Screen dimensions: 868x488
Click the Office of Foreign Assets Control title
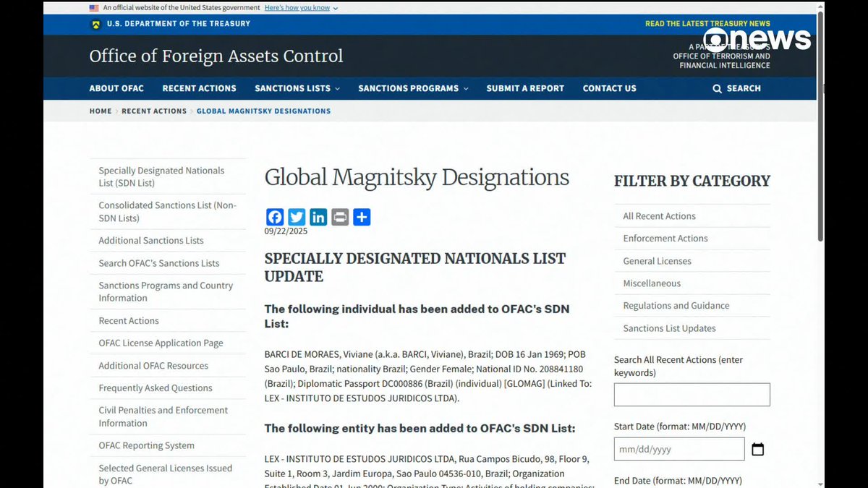tap(216, 56)
